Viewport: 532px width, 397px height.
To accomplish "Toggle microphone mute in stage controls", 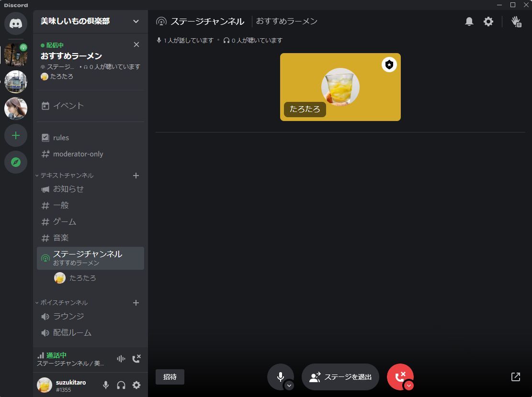I will point(281,376).
